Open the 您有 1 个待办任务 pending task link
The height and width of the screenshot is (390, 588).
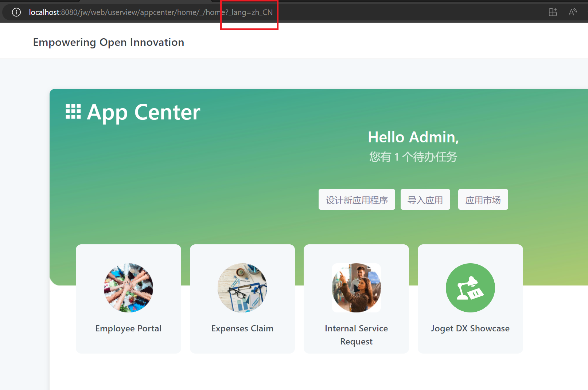click(x=413, y=157)
